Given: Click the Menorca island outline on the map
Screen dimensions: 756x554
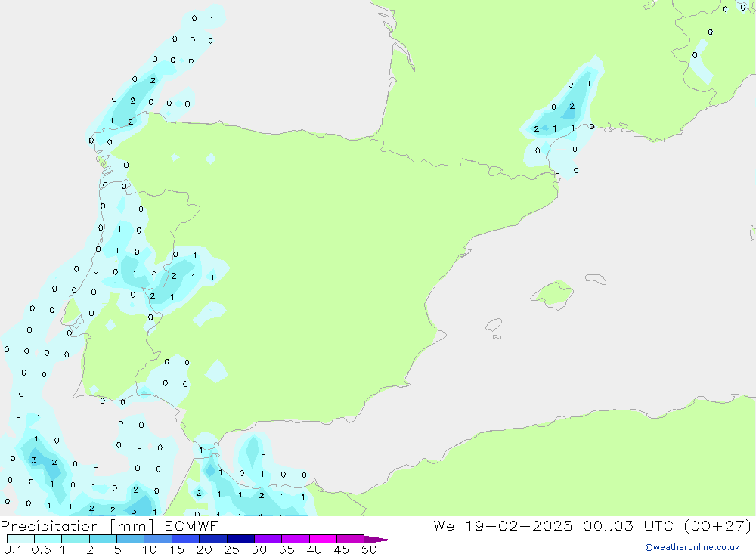Looking at the screenshot, I should (x=596, y=279).
